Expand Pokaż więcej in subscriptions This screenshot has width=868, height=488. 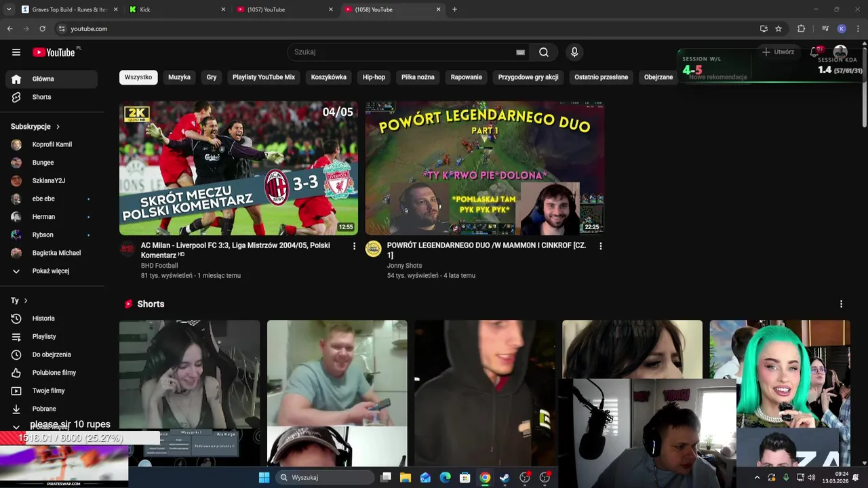[x=52, y=271]
